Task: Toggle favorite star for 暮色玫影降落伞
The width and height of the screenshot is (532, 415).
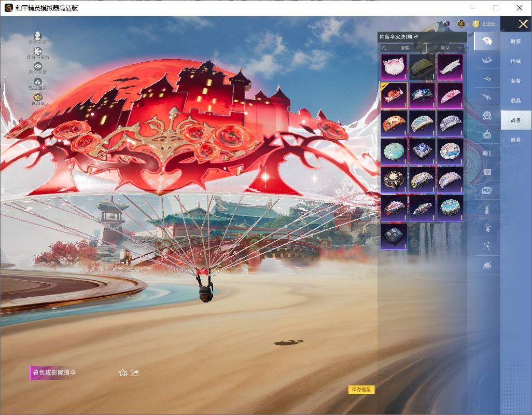Action: tap(123, 372)
